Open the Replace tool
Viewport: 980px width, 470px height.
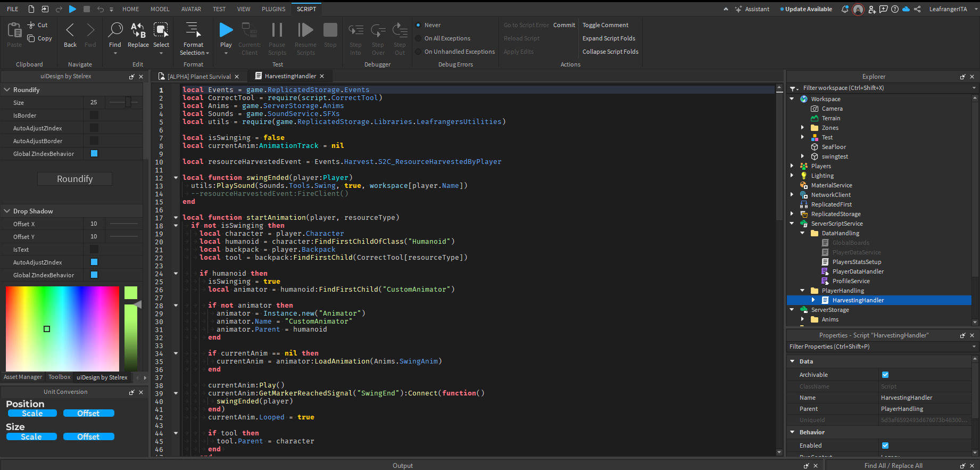138,30
